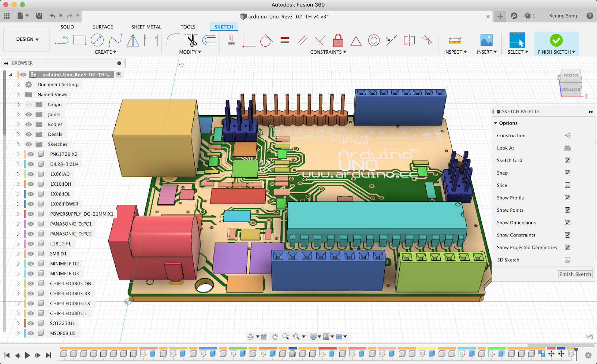Enable the Slice checkbox
The image size is (597, 364).
568,185
